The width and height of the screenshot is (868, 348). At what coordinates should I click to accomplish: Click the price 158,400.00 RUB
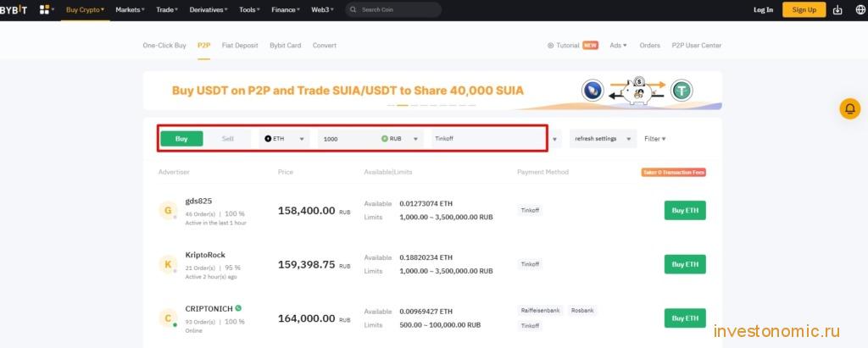(x=314, y=211)
